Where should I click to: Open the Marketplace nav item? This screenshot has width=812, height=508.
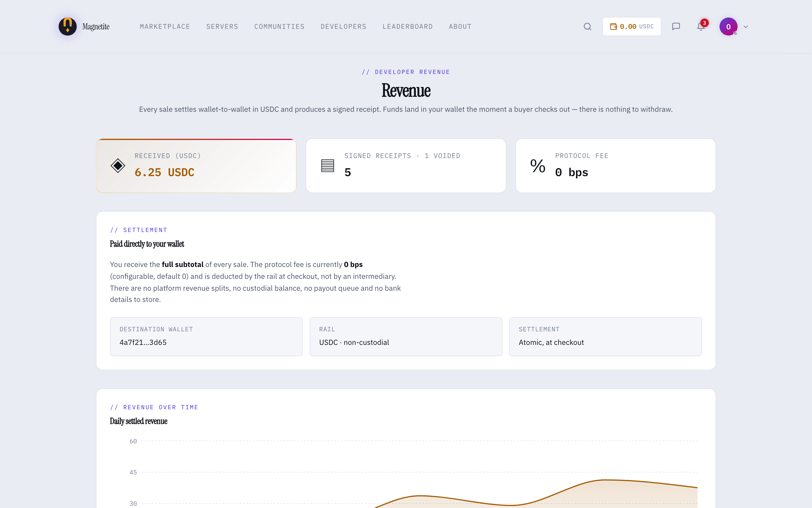click(x=165, y=27)
